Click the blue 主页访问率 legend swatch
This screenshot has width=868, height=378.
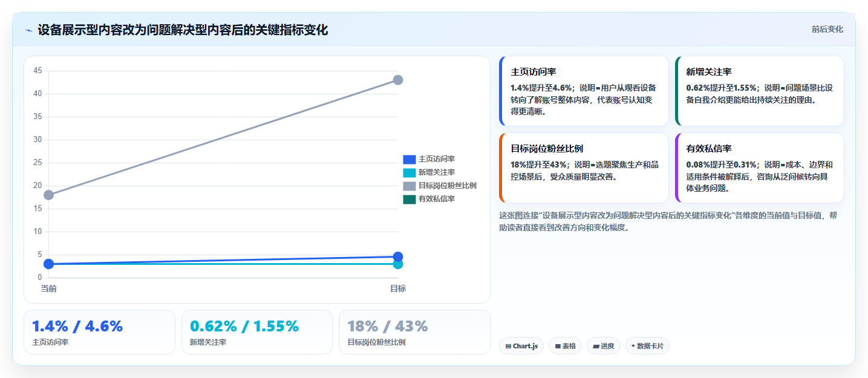(410, 159)
